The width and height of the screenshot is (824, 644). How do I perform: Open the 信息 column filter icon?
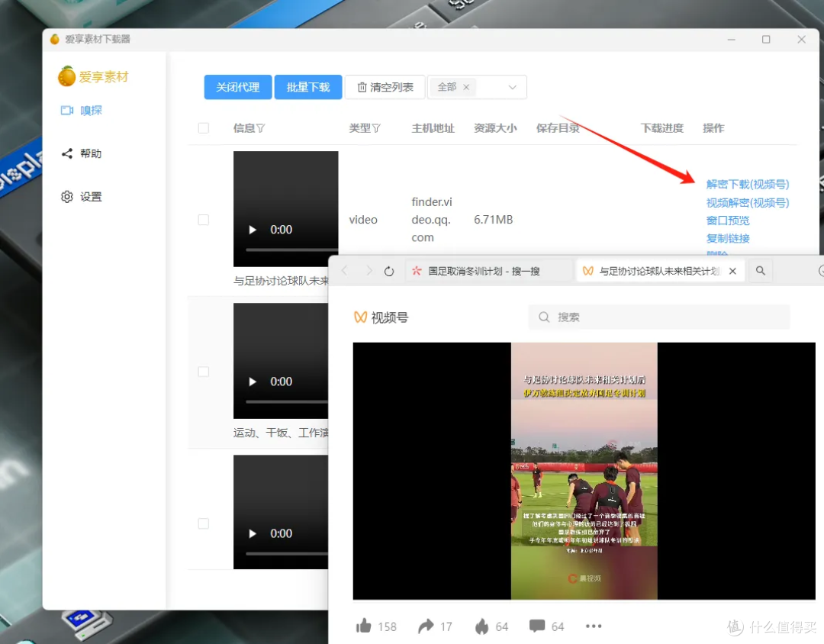[261, 128]
